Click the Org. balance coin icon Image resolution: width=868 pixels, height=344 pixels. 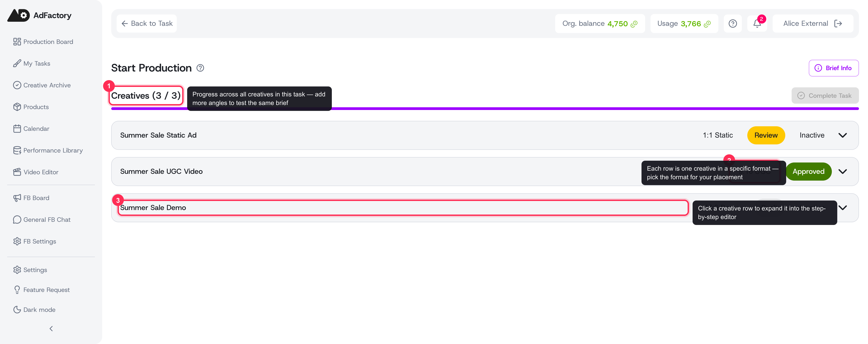(x=634, y=24)
